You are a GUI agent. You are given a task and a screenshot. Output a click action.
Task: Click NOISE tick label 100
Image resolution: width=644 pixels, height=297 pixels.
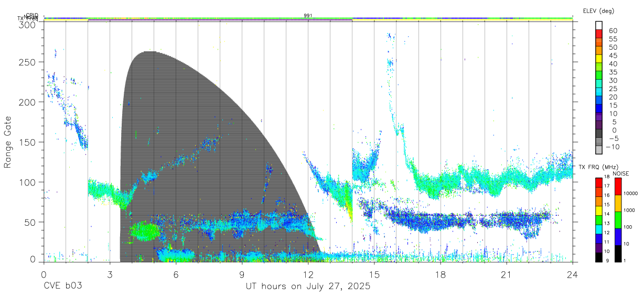628,227
